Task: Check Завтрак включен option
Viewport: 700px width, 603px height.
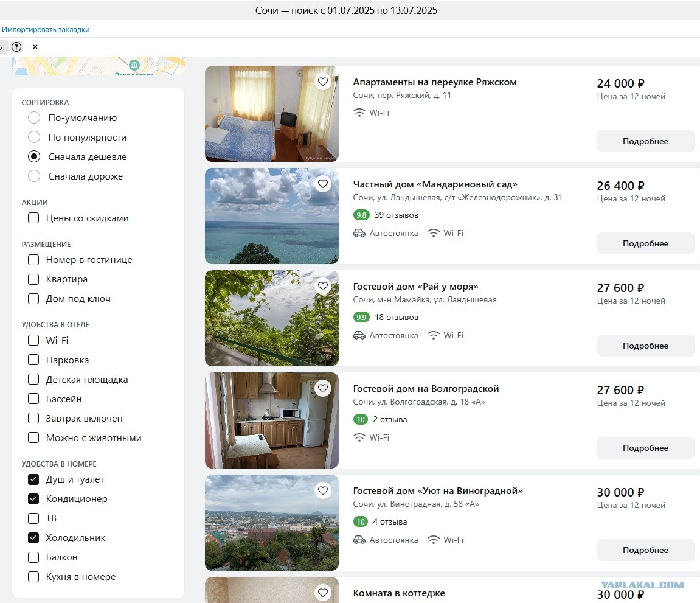Action: [33, 418]
